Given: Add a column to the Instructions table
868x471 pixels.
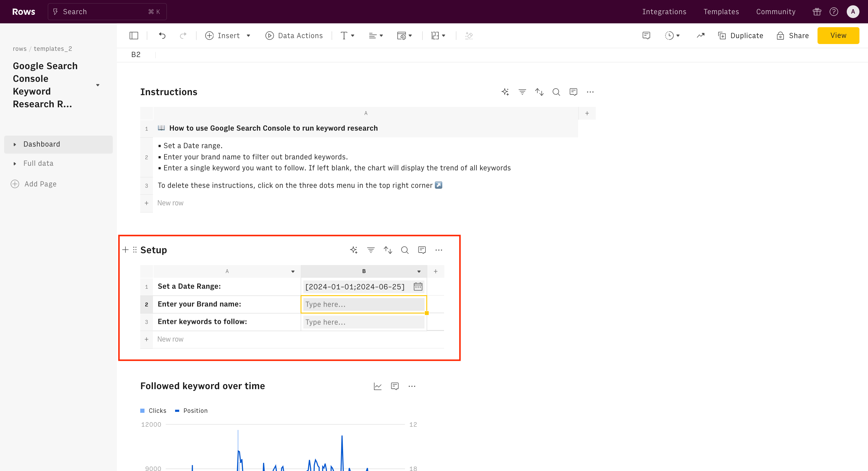Looking at the screenshot, I should pos(587,114).
